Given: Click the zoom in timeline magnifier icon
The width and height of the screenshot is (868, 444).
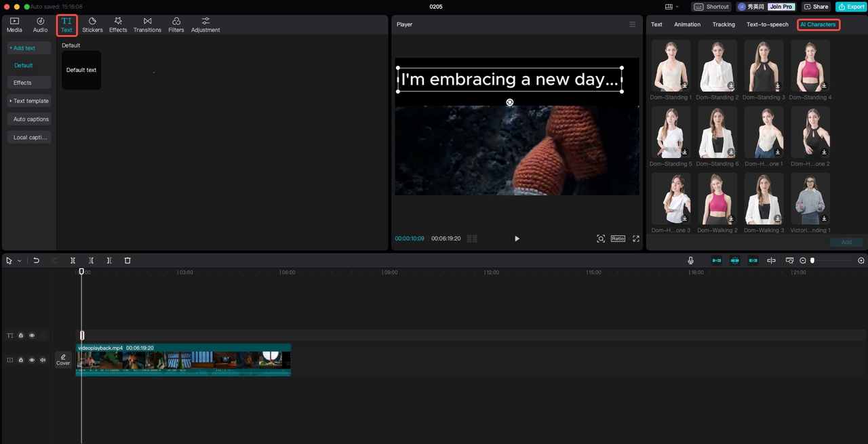Looking at the screenshot, I should pyautogui.click(x=861, y=260).
